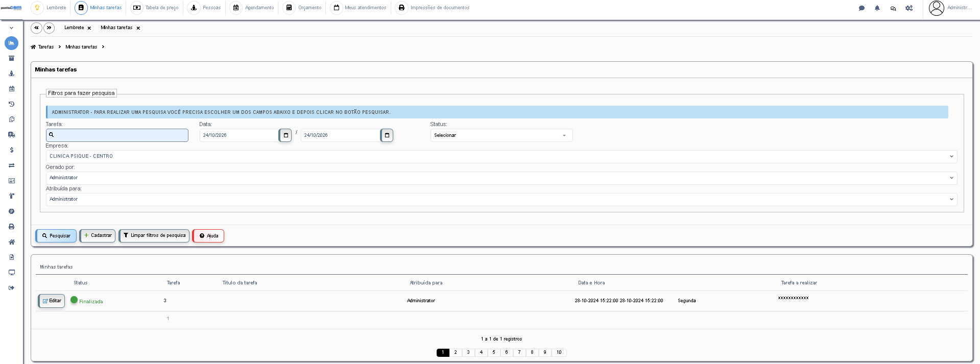Open the notifications bell icon
This screenshot has width=980, height=364.
click(877, 8)
